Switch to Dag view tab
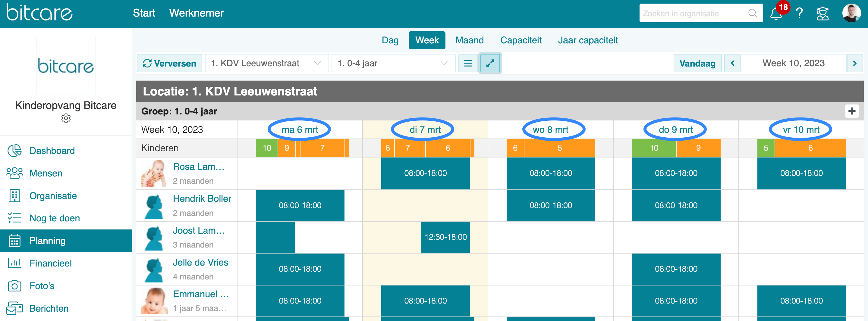This screenshot has width=868, height=321. click(390, 40)
